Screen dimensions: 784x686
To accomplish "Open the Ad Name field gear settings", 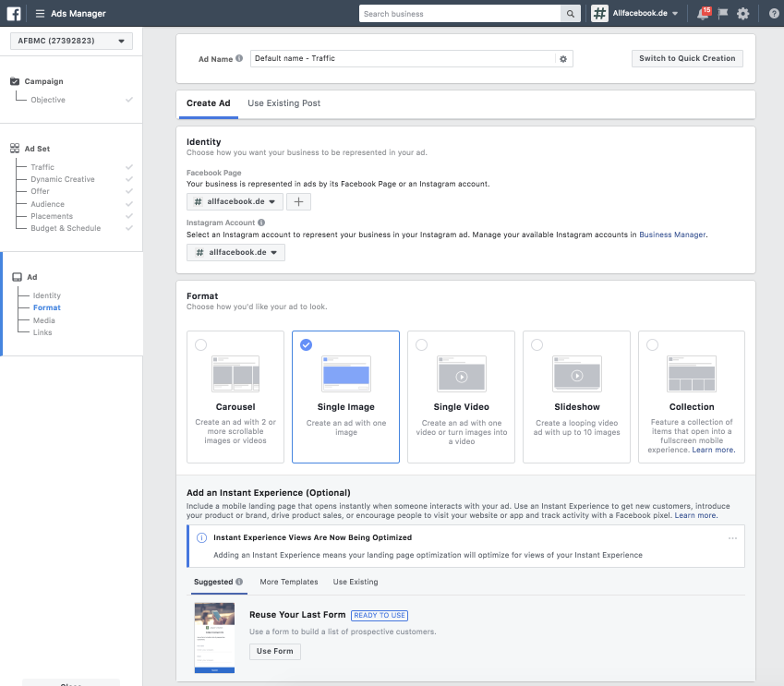I will pos(563,59).
